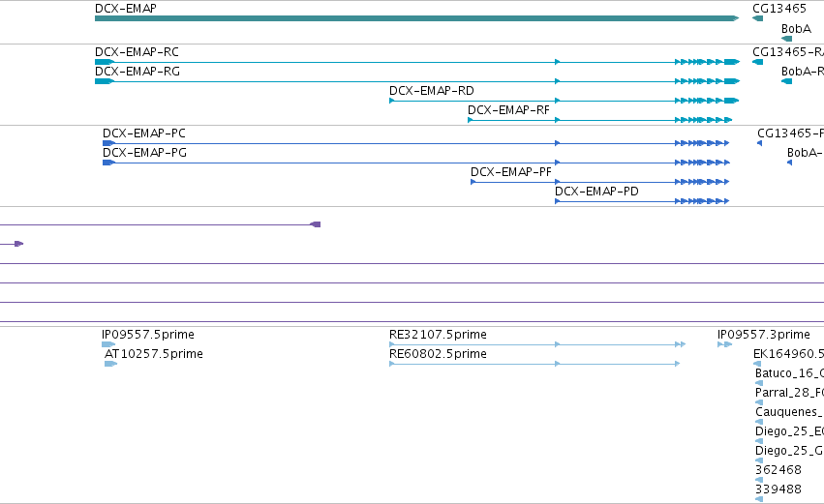Viewport: 824px width, 504px height.
Task: Click the first exon block of DCX-EMAP-RG
Action: point(104,81)
